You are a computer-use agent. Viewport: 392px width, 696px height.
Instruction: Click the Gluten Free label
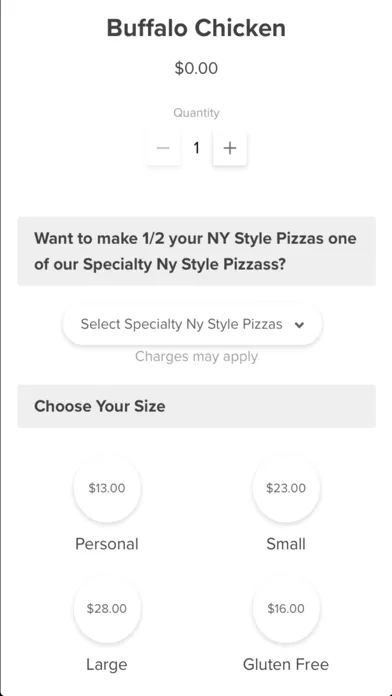(286, 664)
